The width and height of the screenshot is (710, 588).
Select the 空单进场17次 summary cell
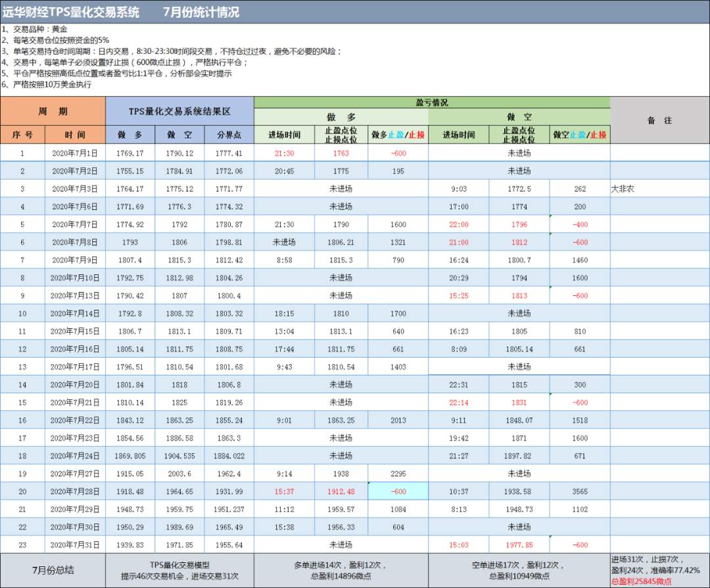[x=519, y=570]
